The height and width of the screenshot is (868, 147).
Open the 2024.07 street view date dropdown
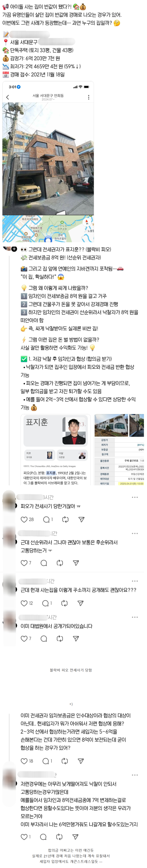pyautogui.click(x=48, y=99)
